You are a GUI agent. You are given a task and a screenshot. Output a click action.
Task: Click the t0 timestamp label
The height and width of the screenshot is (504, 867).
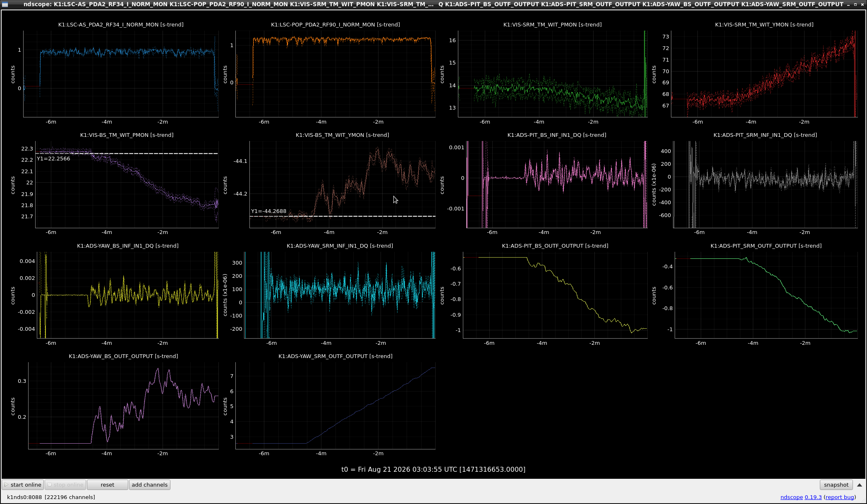click(433, 470)
